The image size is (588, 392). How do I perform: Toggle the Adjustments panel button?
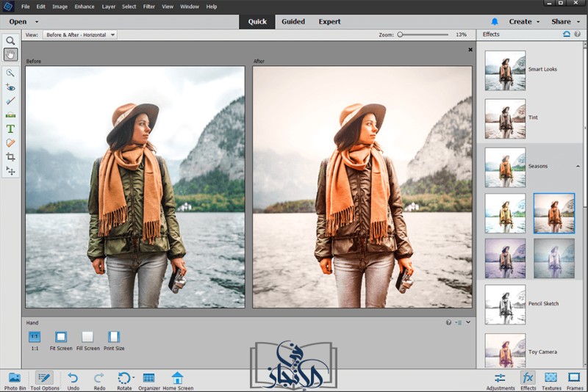pyautogui.click(x=500, y=378)
